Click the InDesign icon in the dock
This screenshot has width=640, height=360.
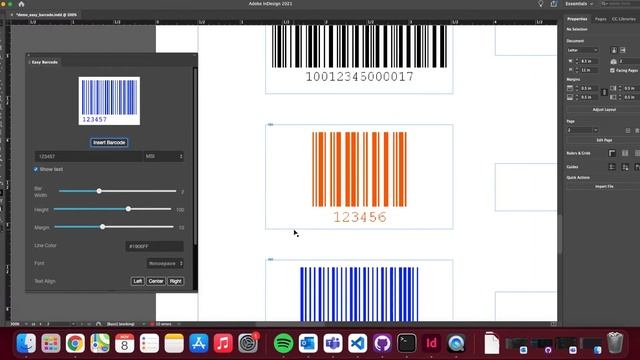431,343
